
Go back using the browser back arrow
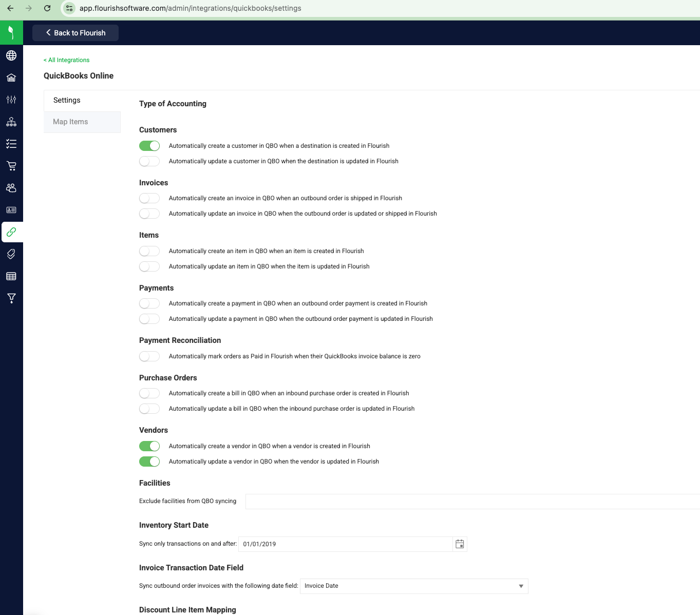tap(10, 8)
